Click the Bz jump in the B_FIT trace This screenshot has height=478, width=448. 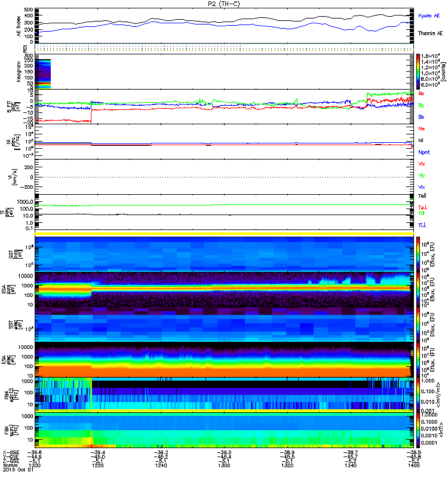91,116
